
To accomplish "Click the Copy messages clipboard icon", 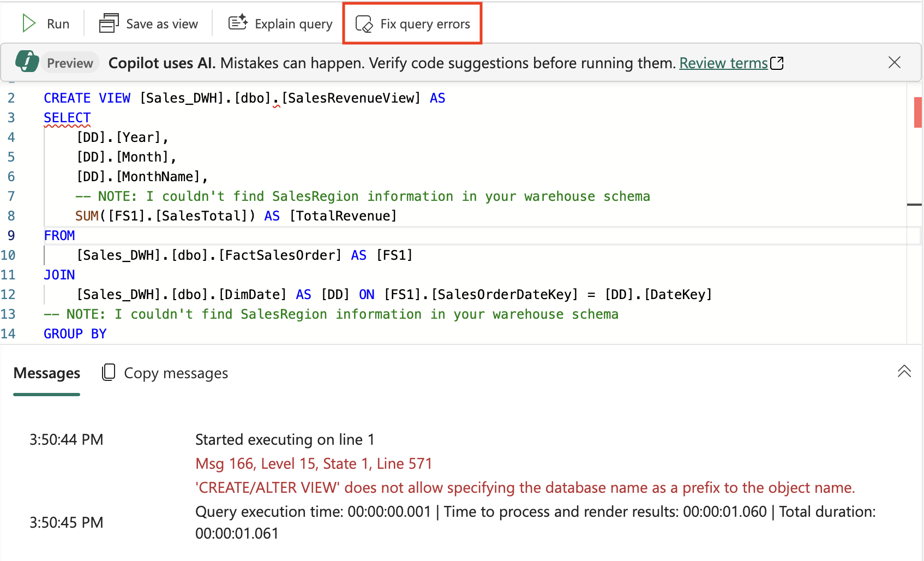I will (x=109, y=372).
